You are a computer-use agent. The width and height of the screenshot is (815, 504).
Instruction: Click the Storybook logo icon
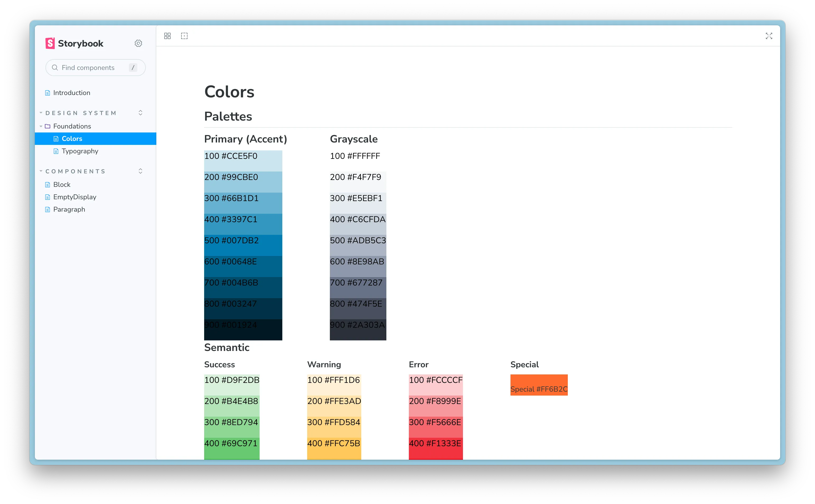coord(49,43)
